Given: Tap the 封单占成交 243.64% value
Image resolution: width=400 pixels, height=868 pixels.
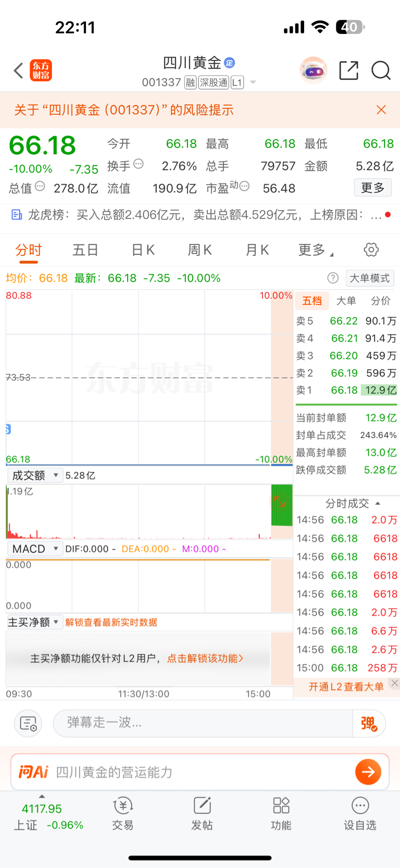Looking at the screenshot, I should pyautogui.click(x=379, y=435).
